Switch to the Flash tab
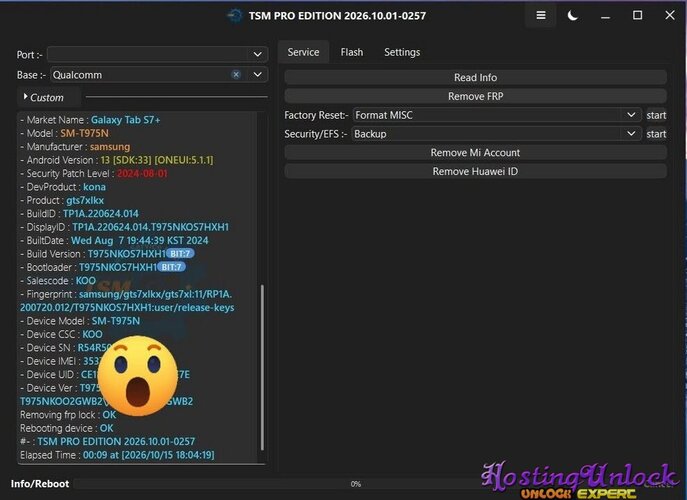 coord(352,52)
